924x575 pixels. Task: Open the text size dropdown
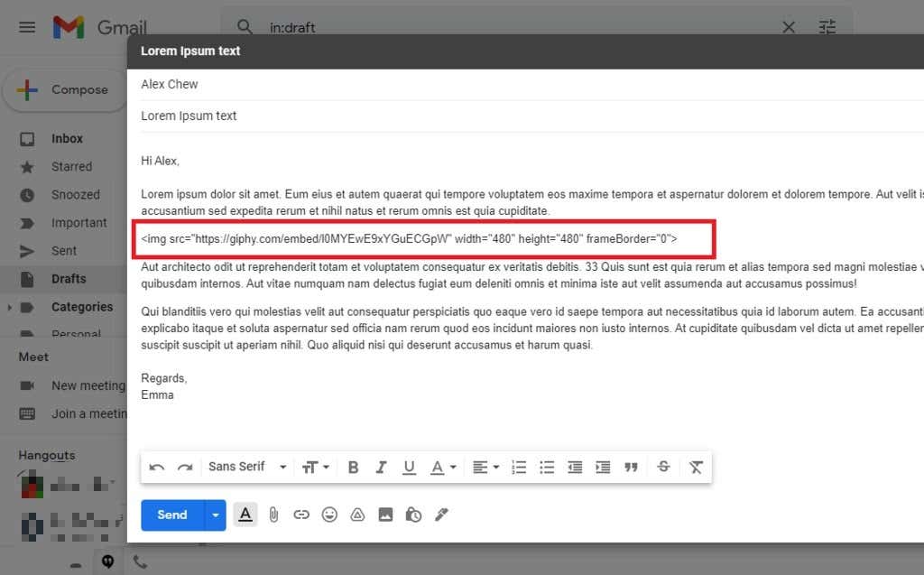pos(315,467)
